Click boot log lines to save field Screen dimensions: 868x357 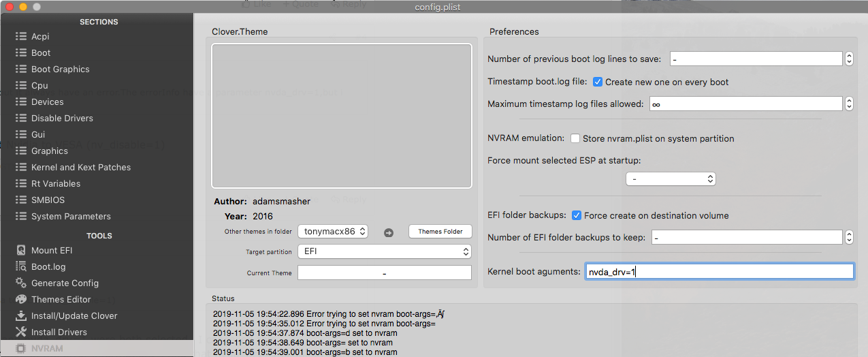[x=756, y=59]
